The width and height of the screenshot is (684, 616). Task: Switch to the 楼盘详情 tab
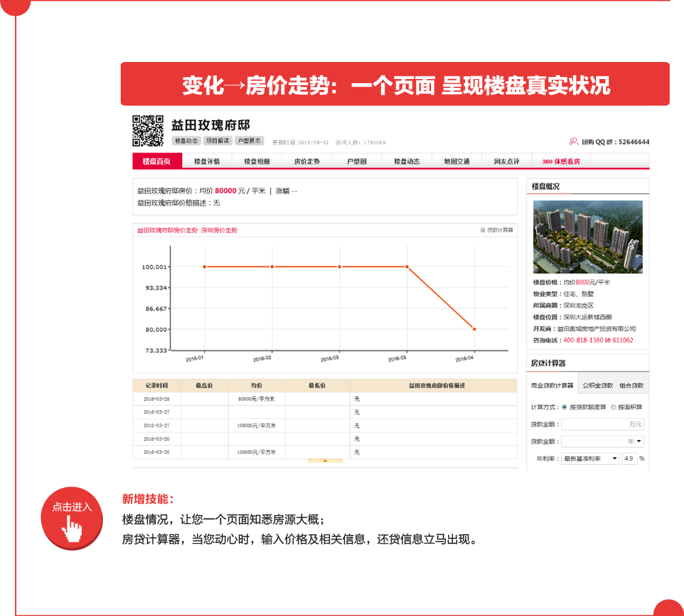click(x=207, y=161)
